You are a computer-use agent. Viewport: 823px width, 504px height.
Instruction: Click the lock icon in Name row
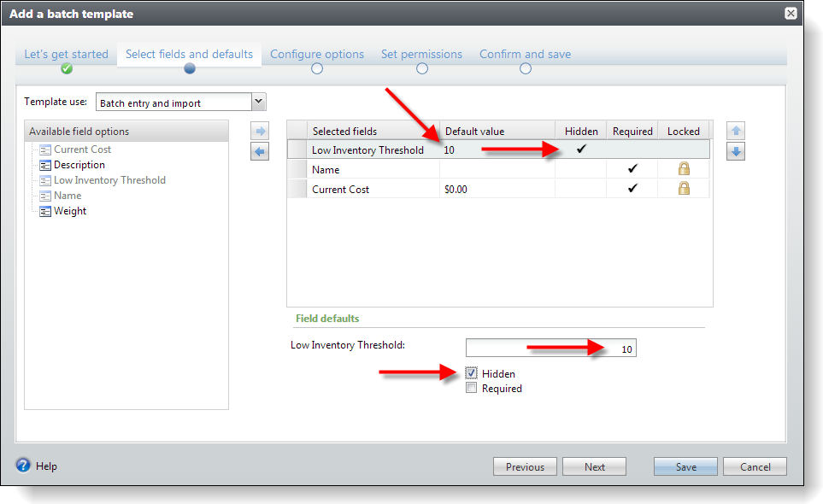683,169
